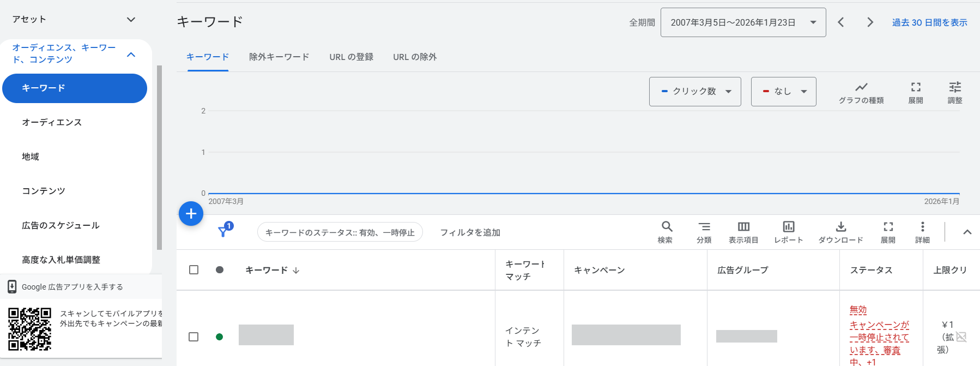
Task: Click the search magnifier icon in table toolbar
Action: pyautogui.click(x=666, y=227)
